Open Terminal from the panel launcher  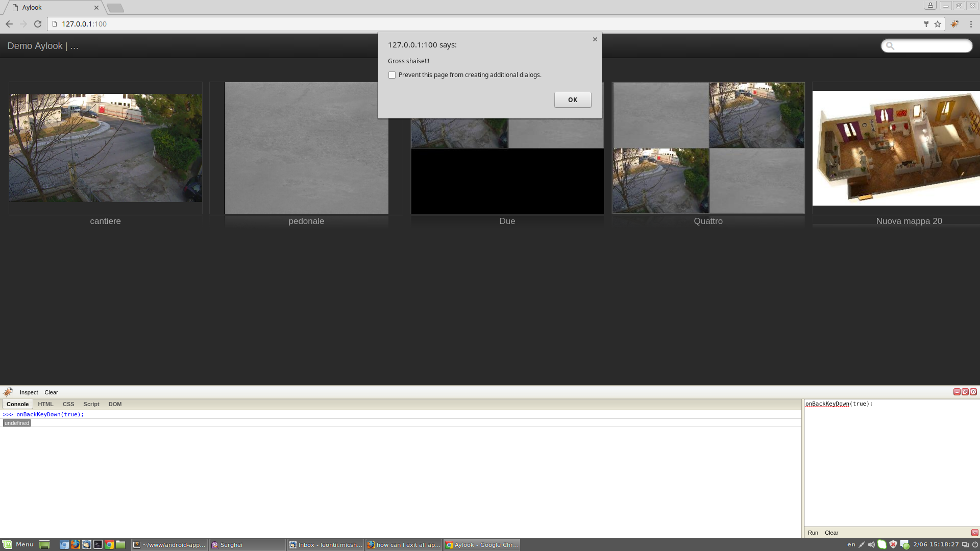97,545
